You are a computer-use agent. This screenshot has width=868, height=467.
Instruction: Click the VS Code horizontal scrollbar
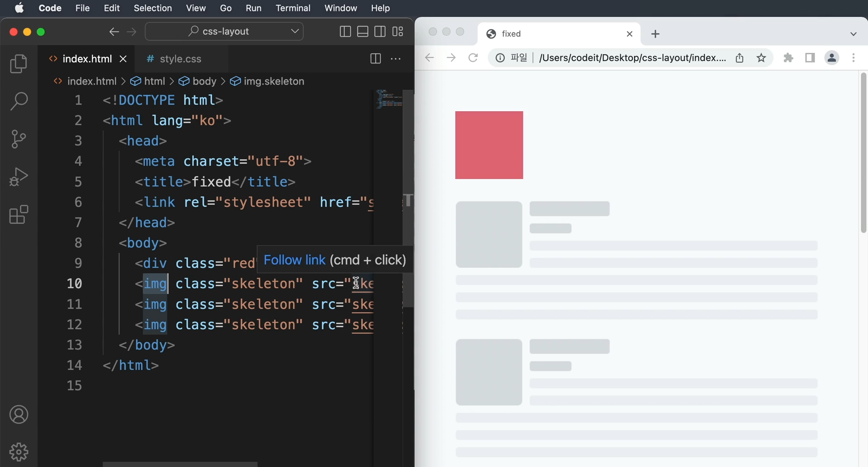pos(180,464)
